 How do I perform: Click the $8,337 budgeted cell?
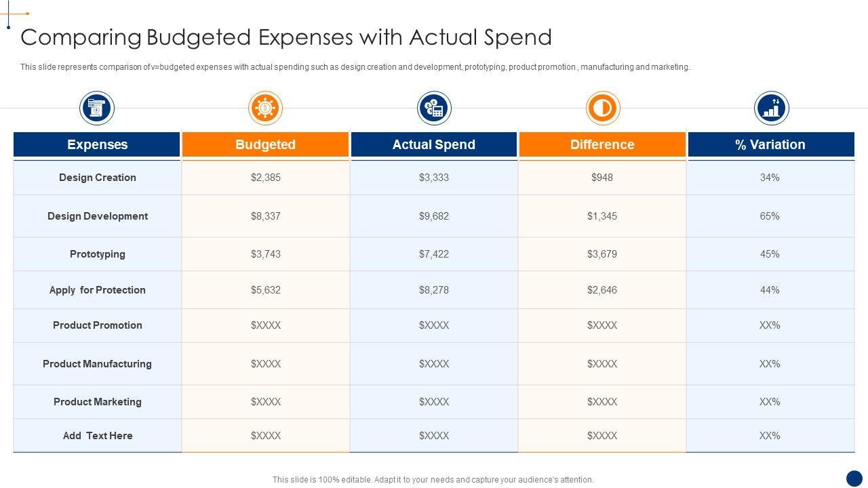pos(265,216)
